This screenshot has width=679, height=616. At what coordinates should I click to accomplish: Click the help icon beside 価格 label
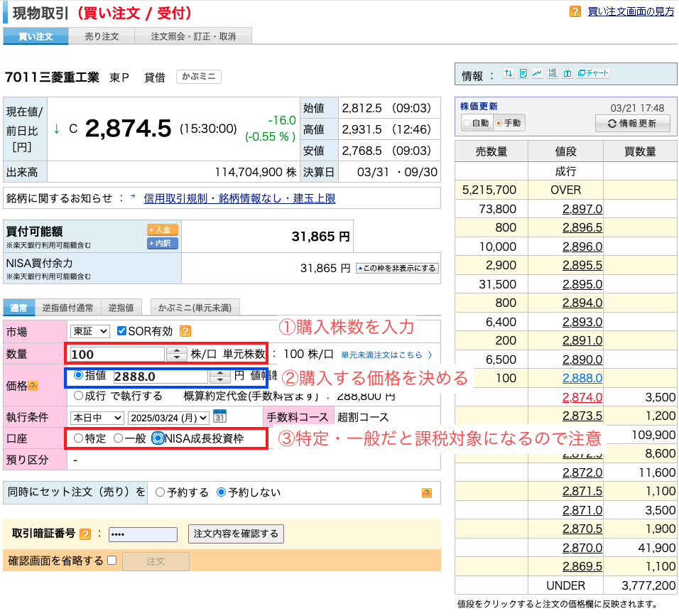pos(33,386)
